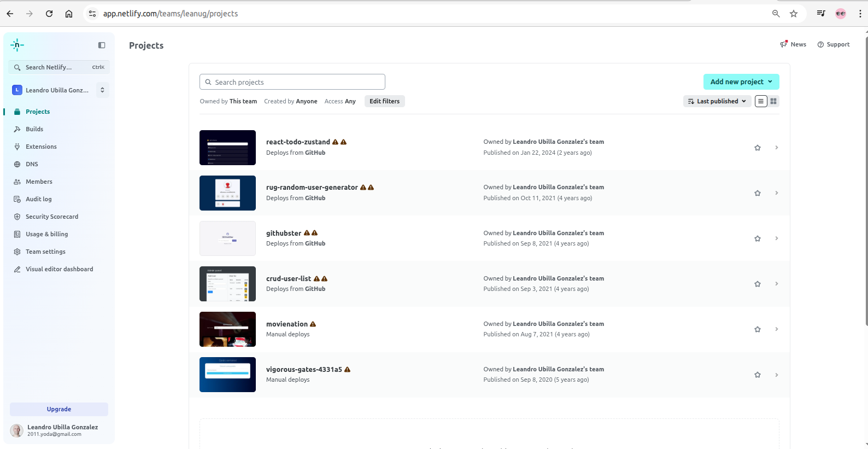Viewport: 868px width, 449px height.
Task: Open the Last published sort dropdown
Action: pyautogui.click(x=717, y=101)
